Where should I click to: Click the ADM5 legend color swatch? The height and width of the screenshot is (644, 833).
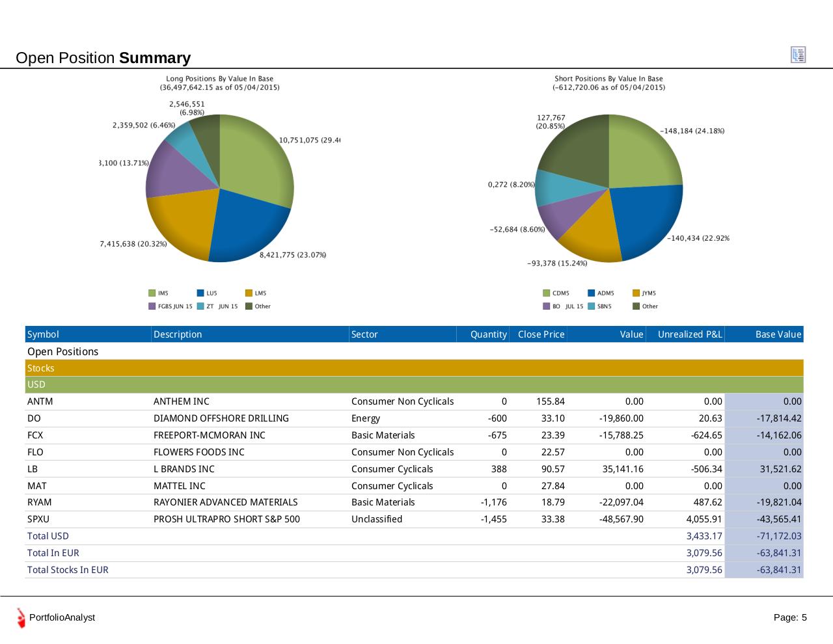tap(591, 293)
